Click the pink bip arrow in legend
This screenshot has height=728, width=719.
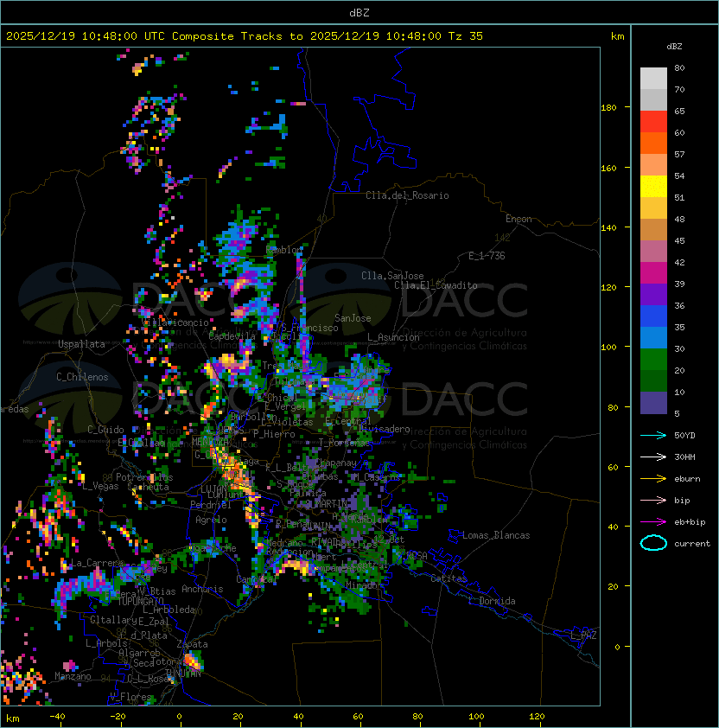[x=653, y=500]
